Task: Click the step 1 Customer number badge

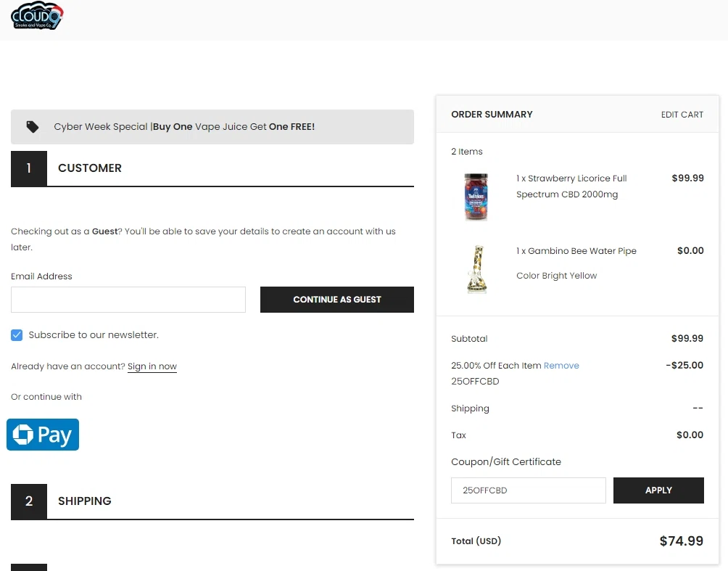Action: point(29,168)
